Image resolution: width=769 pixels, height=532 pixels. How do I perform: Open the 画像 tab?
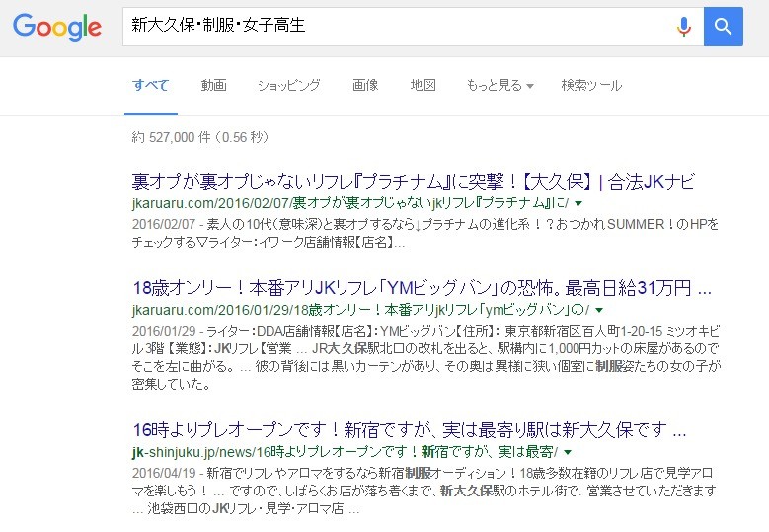point(365,85)
